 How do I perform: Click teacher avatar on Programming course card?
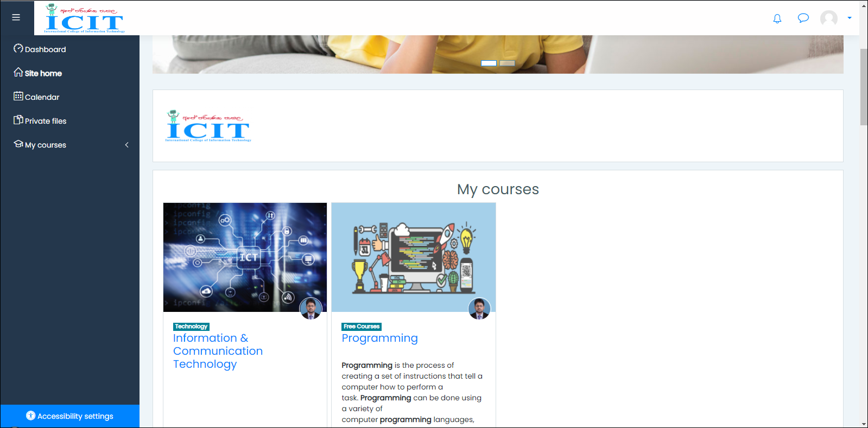click(479, 309)
